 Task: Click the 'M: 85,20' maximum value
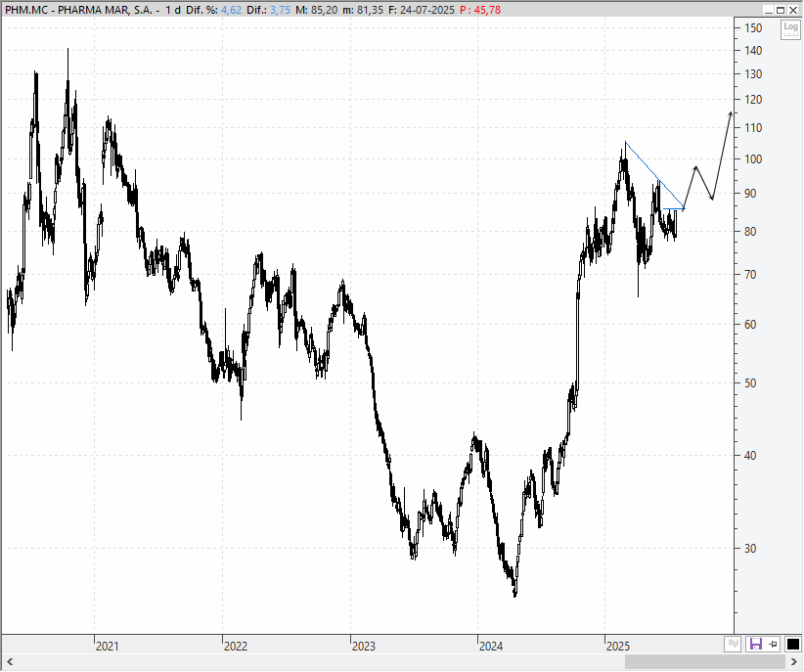(x=316, y=10)
